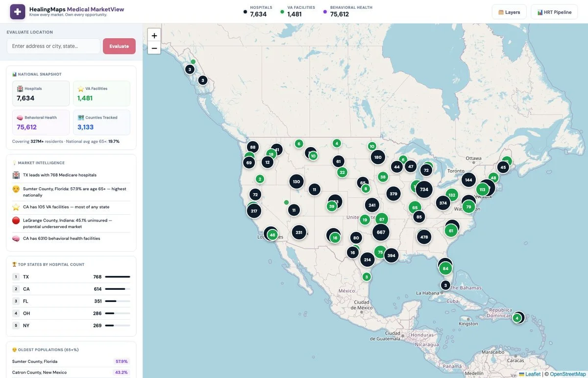
Task: Click the HealingMaps plus logo icon
Action: (x=17, y=11)
